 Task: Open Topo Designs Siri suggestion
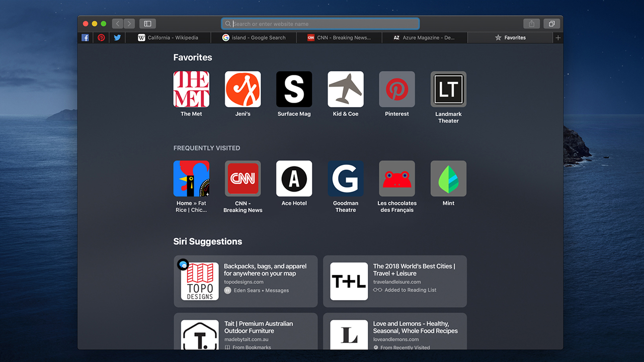tap(246, 281)
